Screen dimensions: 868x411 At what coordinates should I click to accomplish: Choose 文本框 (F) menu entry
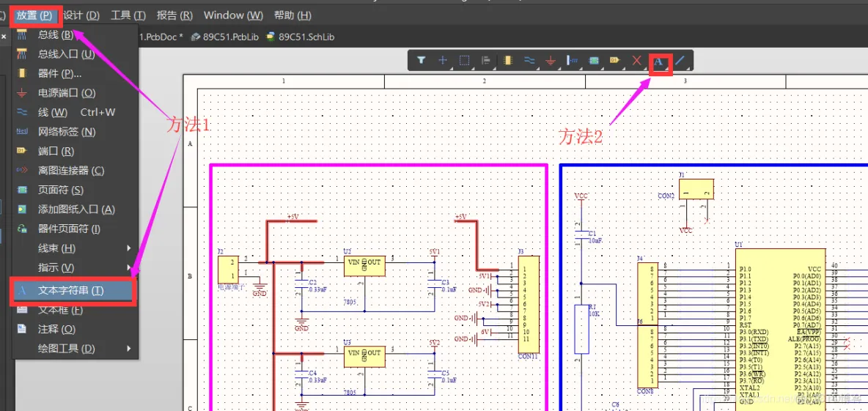click(x=76, y=311)
